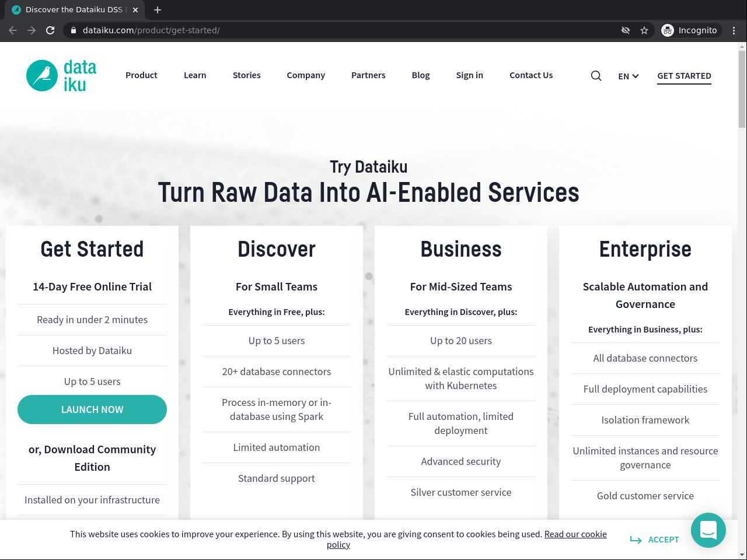Open the EN language dropdown
This screenshot has height=560, width=747.
coord(628,76)
